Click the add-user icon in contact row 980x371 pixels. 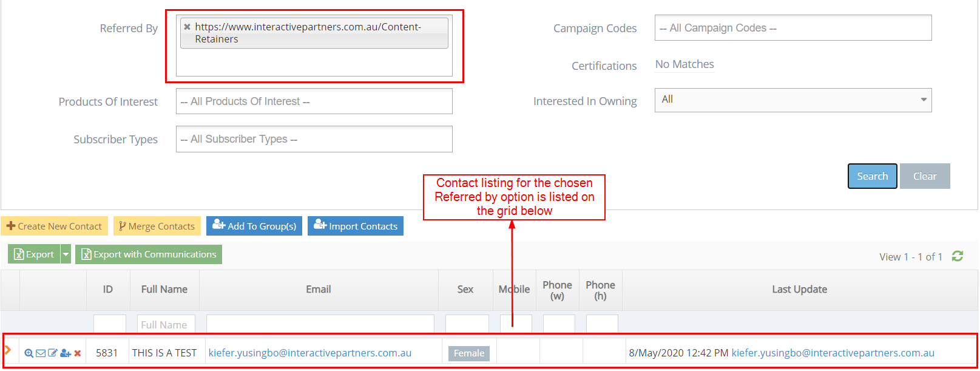(x=66, y=353)
